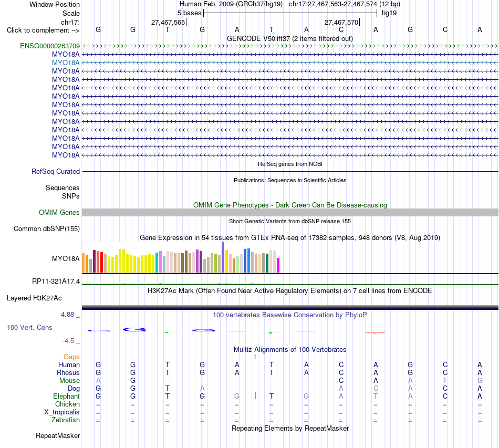The image size is (499, 448).
Task: Click the 100 Vert. Cons label
Action: point(29,327)
